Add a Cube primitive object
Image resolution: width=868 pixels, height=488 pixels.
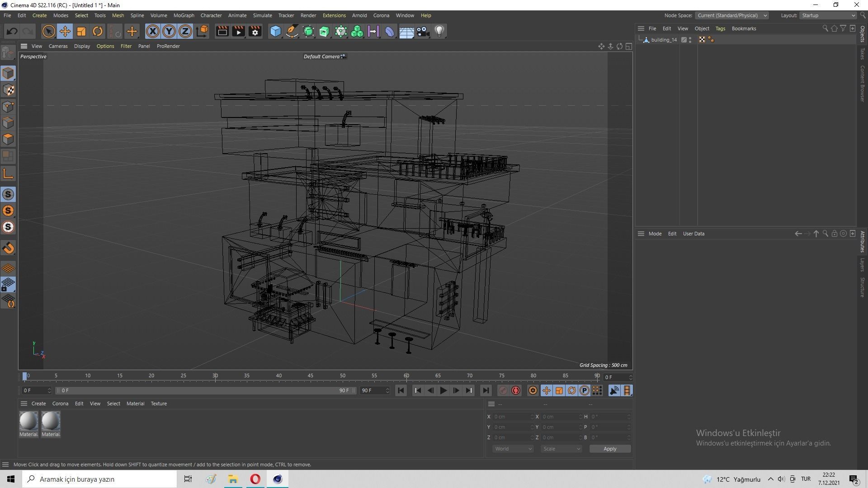[275, 31]
